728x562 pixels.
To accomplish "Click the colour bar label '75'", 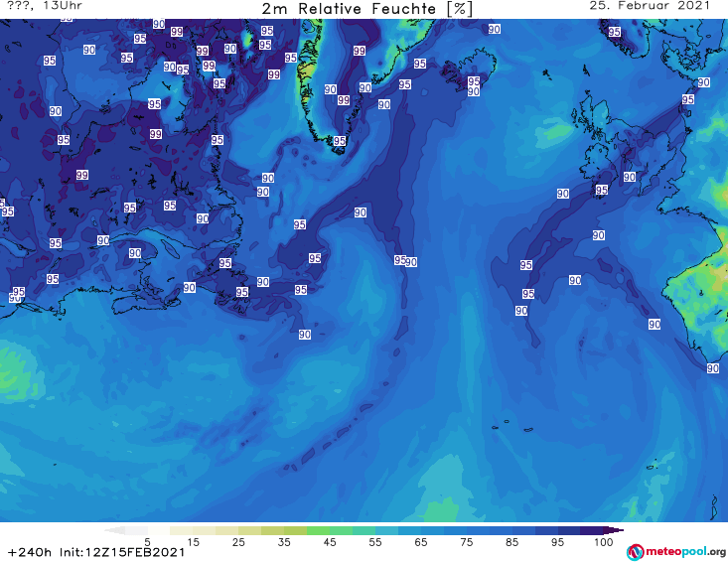I will 466,542.
